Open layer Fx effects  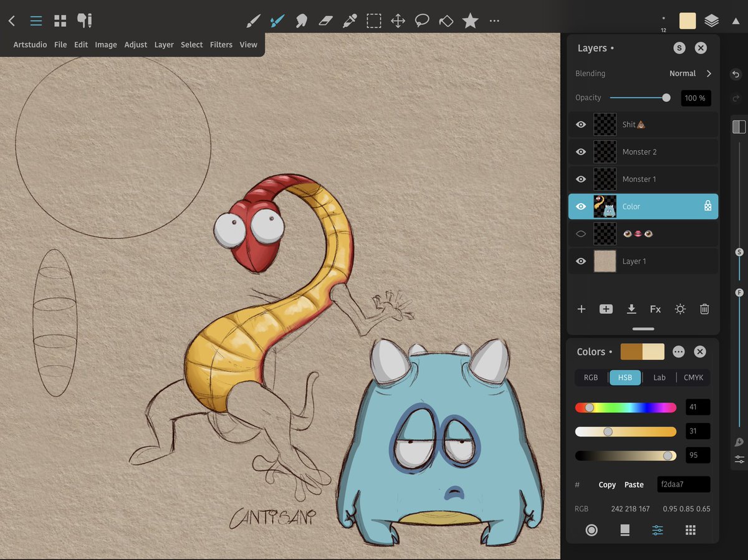tap(655, 309)
